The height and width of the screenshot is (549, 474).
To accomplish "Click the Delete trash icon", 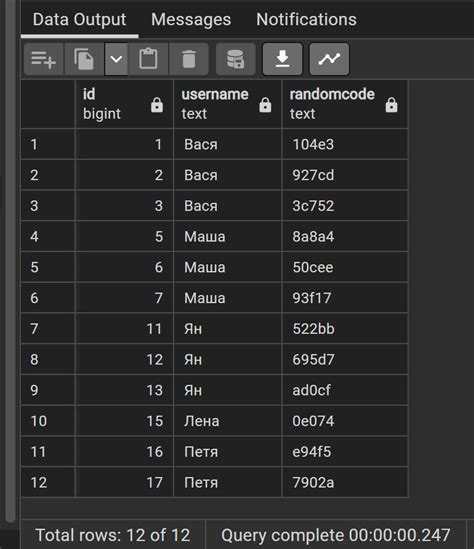I will coord(189,59).
